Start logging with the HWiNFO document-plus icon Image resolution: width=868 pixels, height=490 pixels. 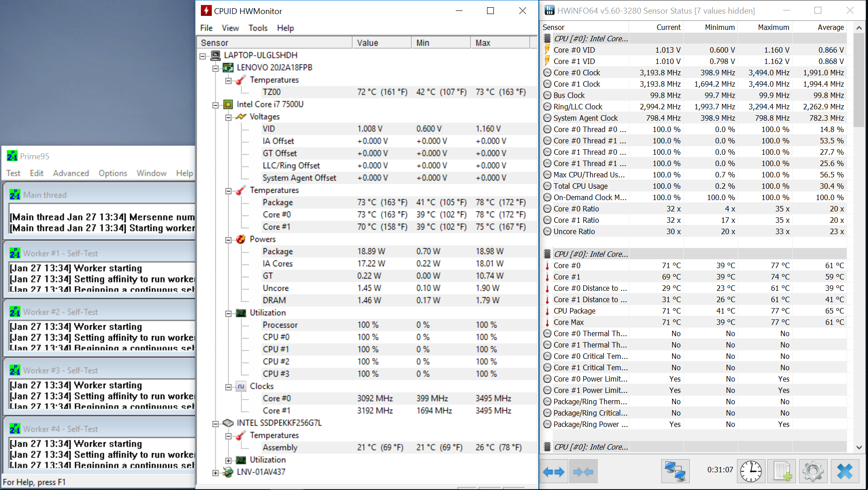coord(782,471)
